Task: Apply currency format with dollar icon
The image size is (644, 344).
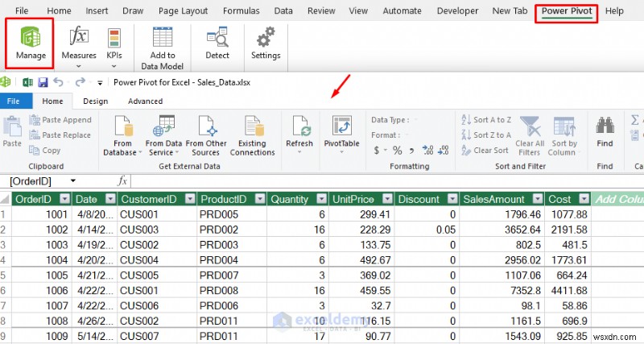Action: coord(377,151)
